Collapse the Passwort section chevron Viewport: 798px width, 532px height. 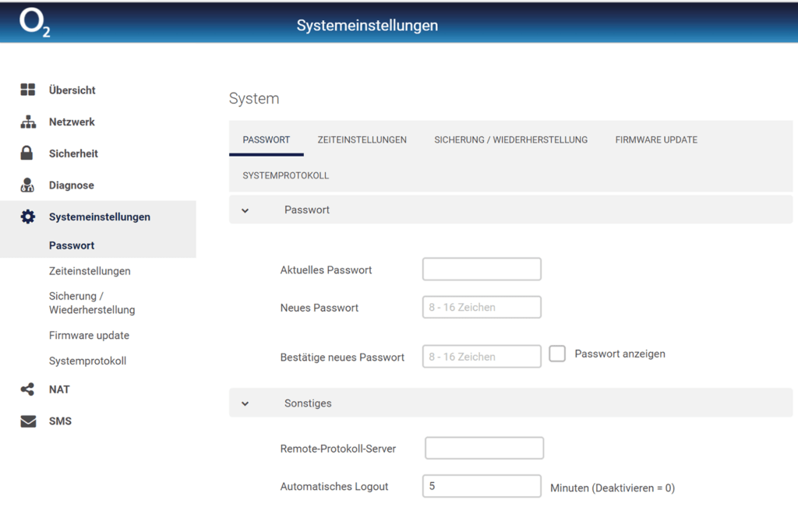(x=245, y=210)
